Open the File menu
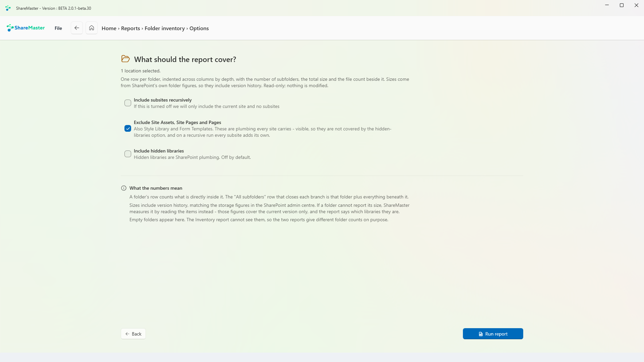Image resolution: width=644 pixels, height=362 pixels. pos(58,28)
